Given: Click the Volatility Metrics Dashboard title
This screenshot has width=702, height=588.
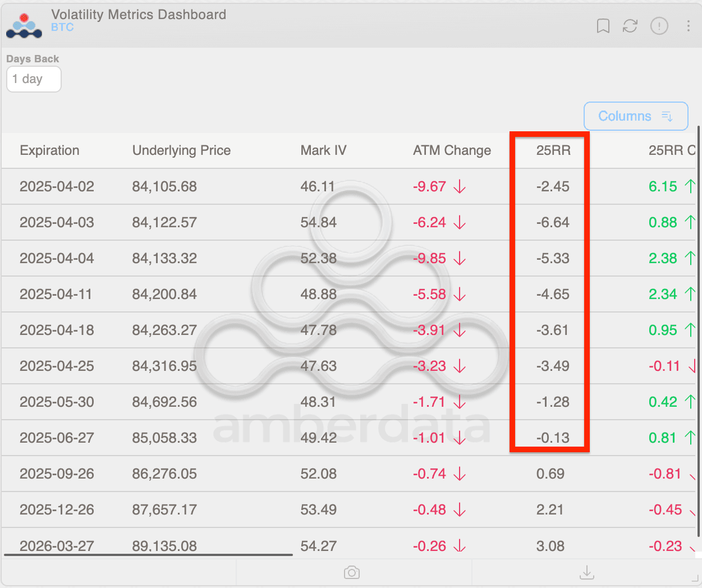Looking at the screenshot, I should (138, 15).
